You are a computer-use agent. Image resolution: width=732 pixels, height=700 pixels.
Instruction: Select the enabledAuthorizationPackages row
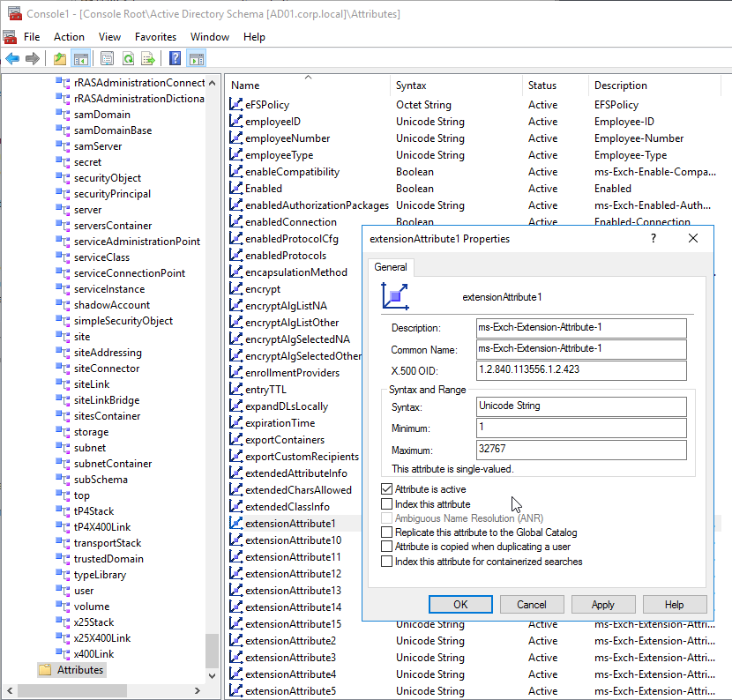(x=474, y=205)
